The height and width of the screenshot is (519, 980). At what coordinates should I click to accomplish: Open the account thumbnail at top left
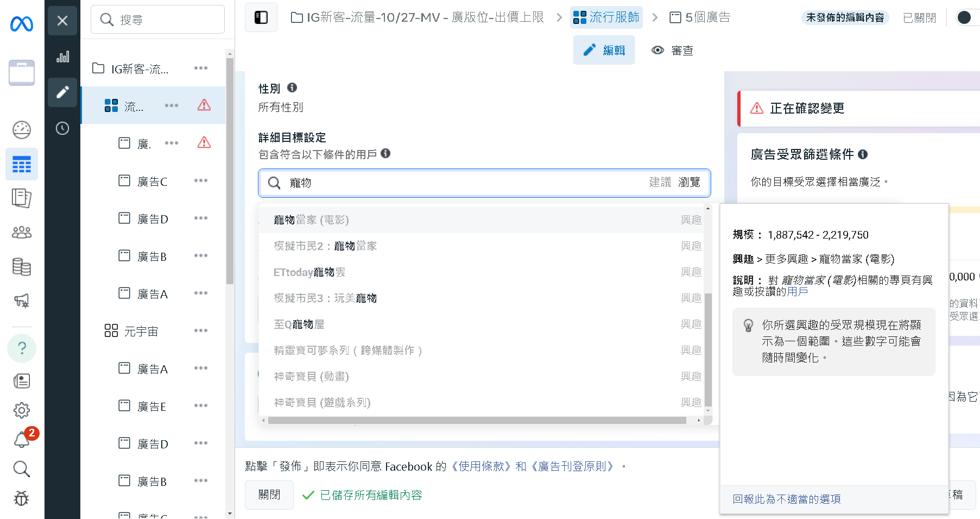point(22,73)
